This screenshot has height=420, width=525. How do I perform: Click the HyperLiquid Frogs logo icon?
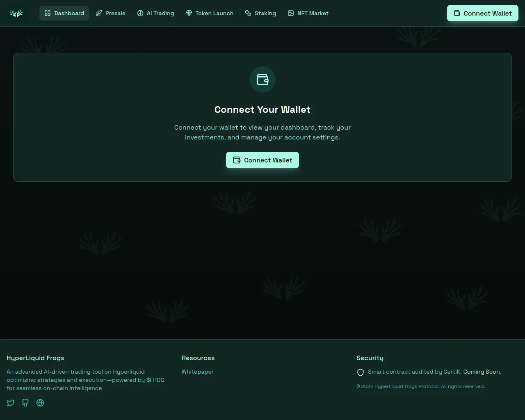click(16, 13)
